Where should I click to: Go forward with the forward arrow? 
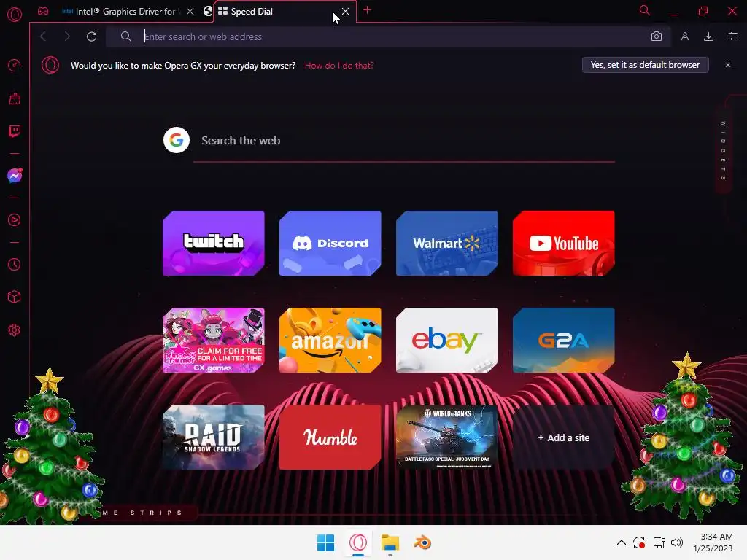[67, 36]
